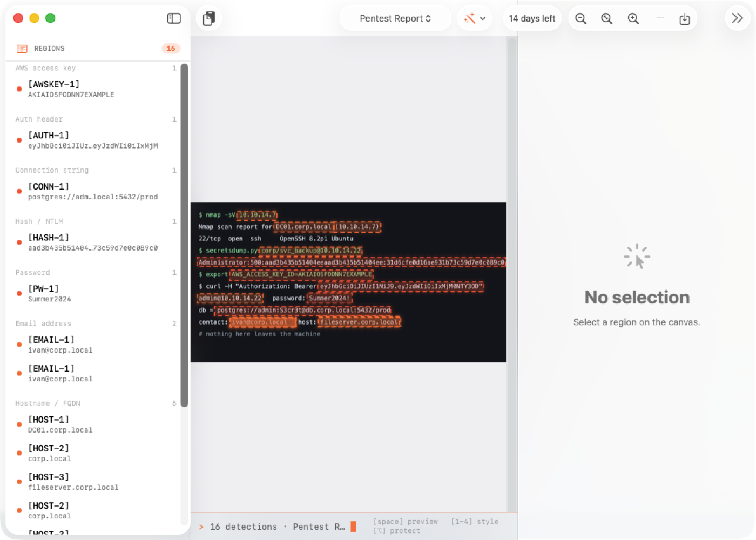Collapse inspector with double chevron icon
Image resolution: width=756 pixels, height=540 pixels.
click(738, 18)
